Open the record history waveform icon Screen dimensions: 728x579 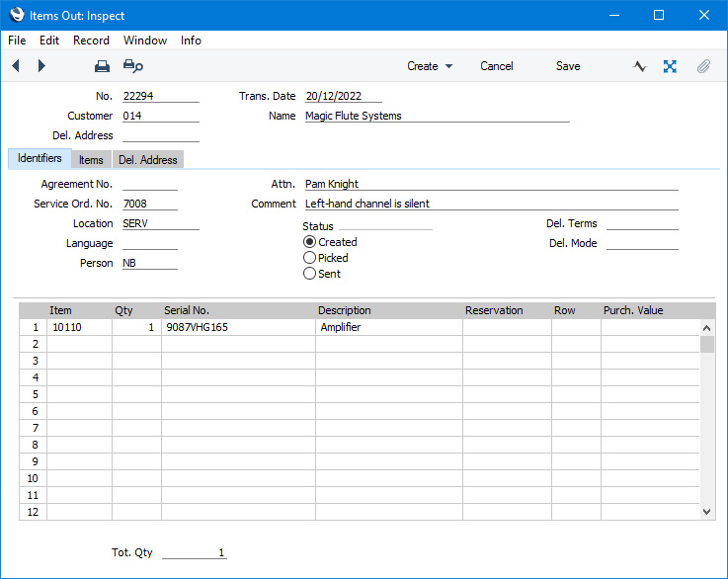[x=640, y=66]
